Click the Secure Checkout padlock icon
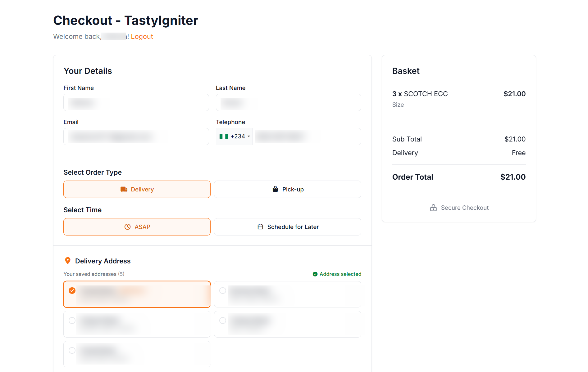 pos(433,208)
